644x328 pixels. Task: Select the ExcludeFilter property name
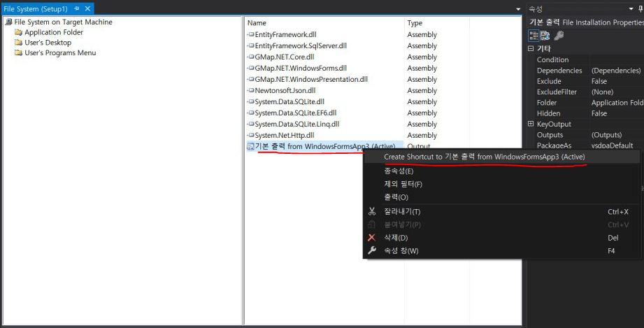(557, 92)
